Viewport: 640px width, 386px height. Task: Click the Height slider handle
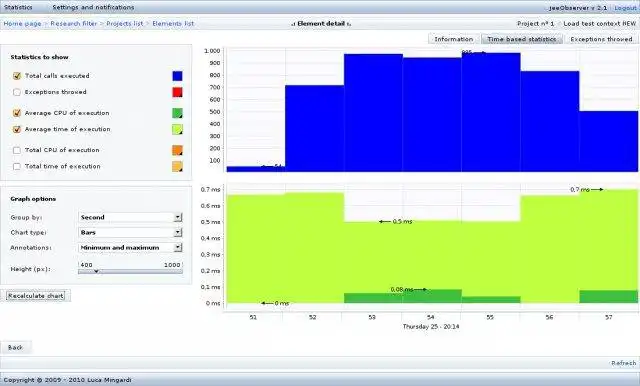click(x=96, y=271)
